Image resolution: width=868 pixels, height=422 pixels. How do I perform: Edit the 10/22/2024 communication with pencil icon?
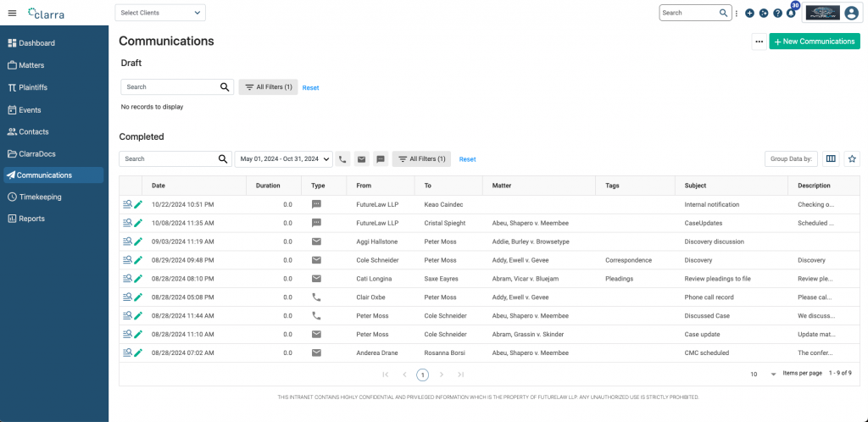[138, 204]
